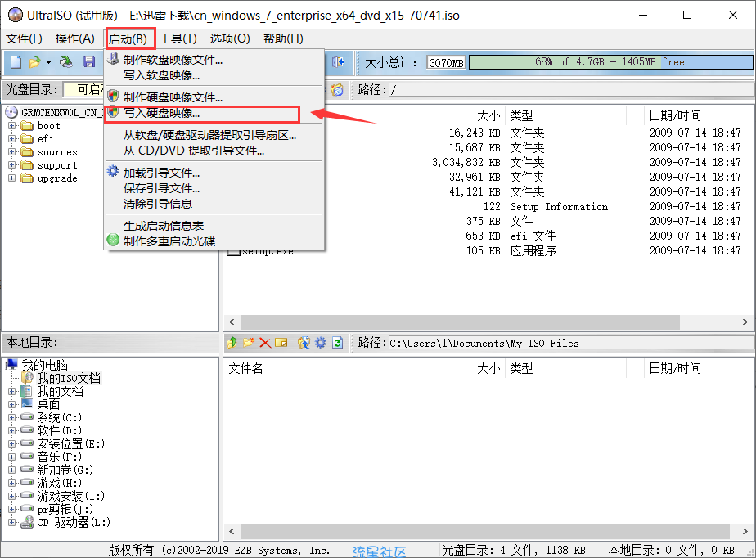Open the 选项(O) menu
This screenshot has width=756, height=558.
[x=230, y=38]
